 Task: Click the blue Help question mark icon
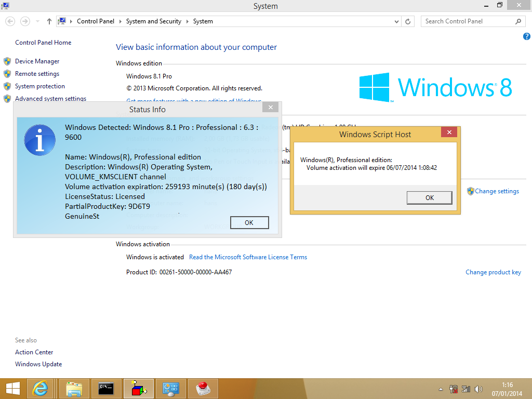[x=526, y=36]
